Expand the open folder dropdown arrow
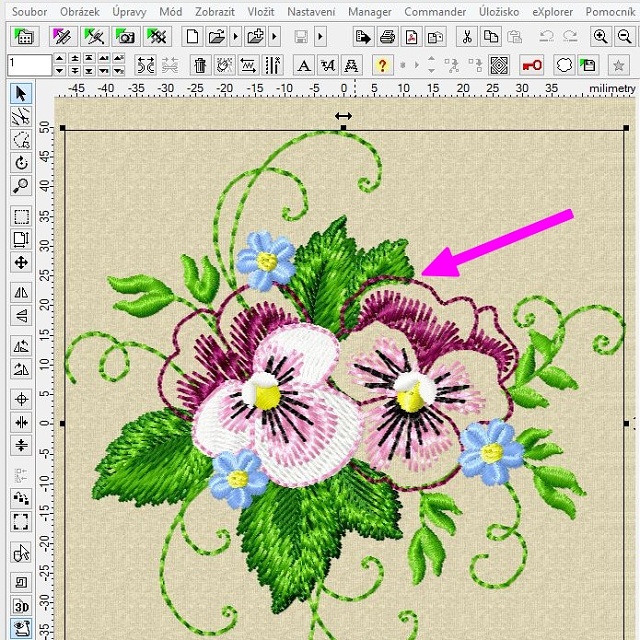Viewport: 640px width, 640px height. 235,37
